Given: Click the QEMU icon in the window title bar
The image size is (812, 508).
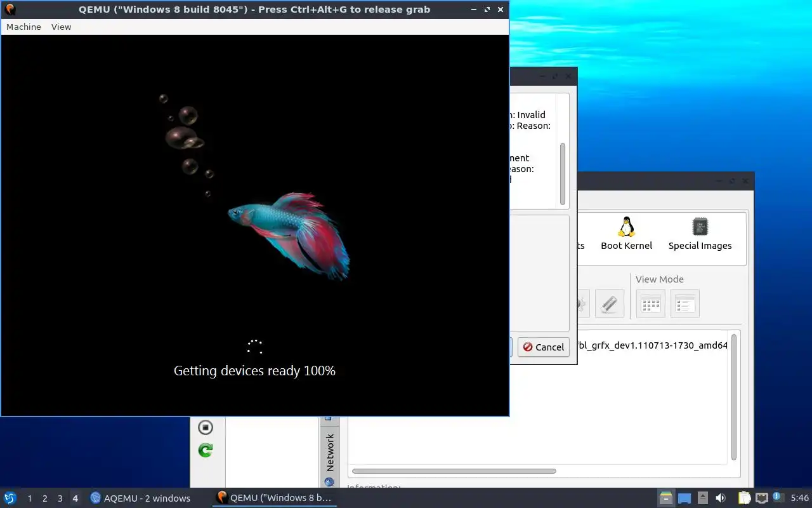Looking at the screenshot, I should (10, 10).
